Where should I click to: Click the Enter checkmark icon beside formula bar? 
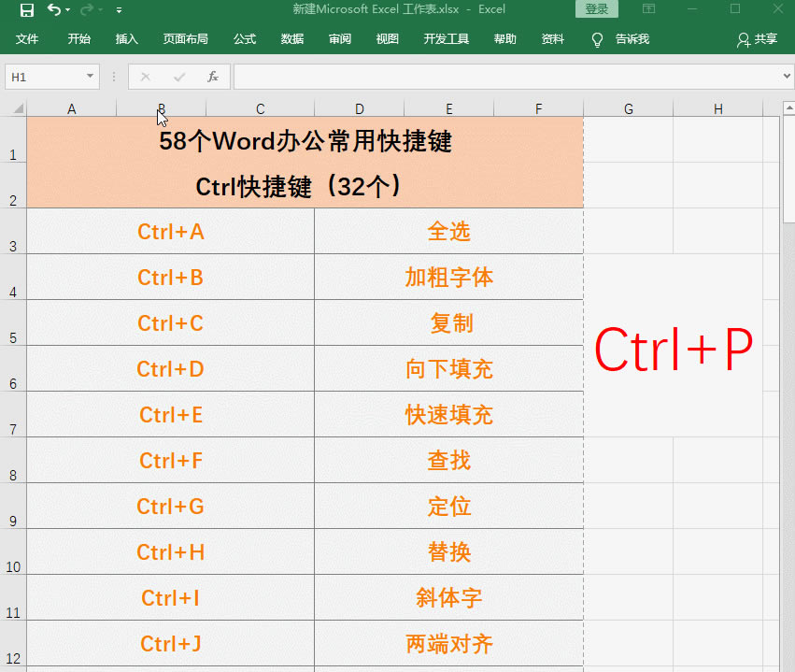click(x=177, y=78)
